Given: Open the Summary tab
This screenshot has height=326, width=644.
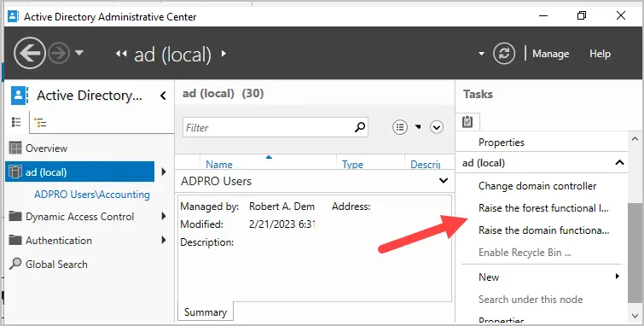Looking at the screenshot, I should tap(206, 312).
